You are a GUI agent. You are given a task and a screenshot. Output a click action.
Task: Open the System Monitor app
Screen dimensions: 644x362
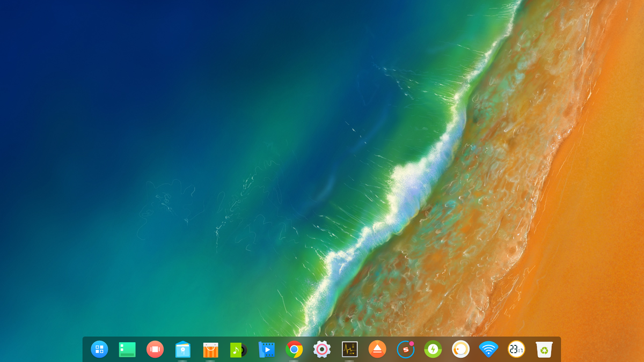click(350, 349)
